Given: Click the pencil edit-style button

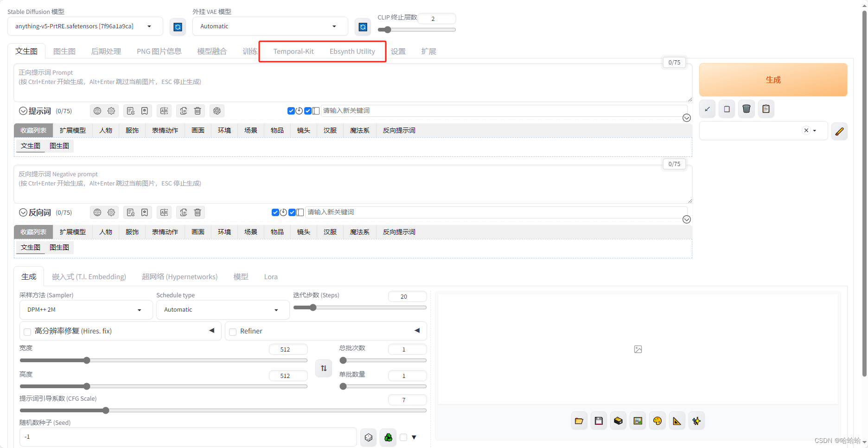Looking at the screenshot, I should [x=839, y=131].
